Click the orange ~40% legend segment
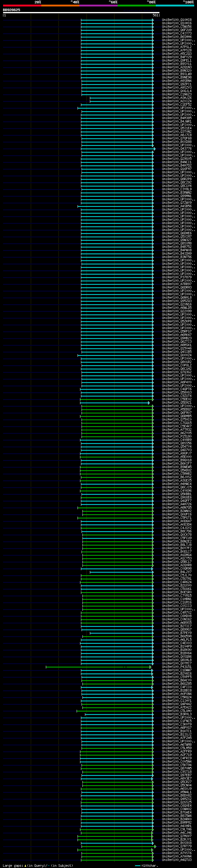Viewport: 197px width, 868px height. (x=60, y=6)
